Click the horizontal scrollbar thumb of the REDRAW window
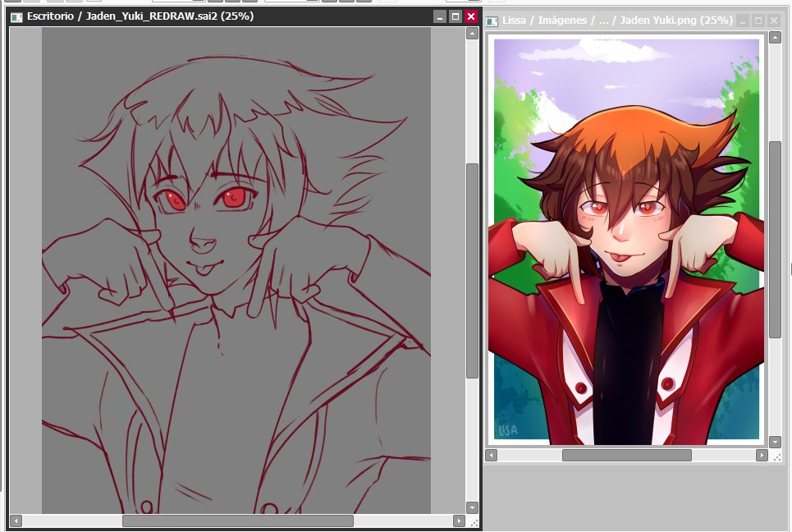 click(238, 521)
